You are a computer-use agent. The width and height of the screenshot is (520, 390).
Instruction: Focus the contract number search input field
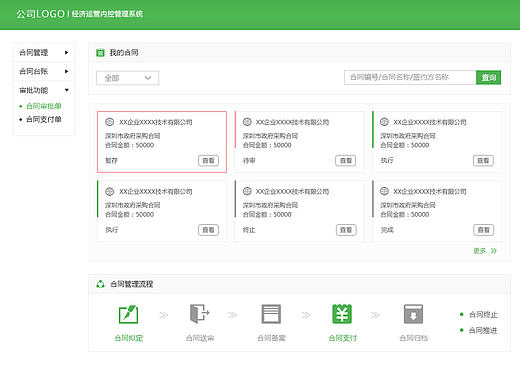(x=410, y=78)
